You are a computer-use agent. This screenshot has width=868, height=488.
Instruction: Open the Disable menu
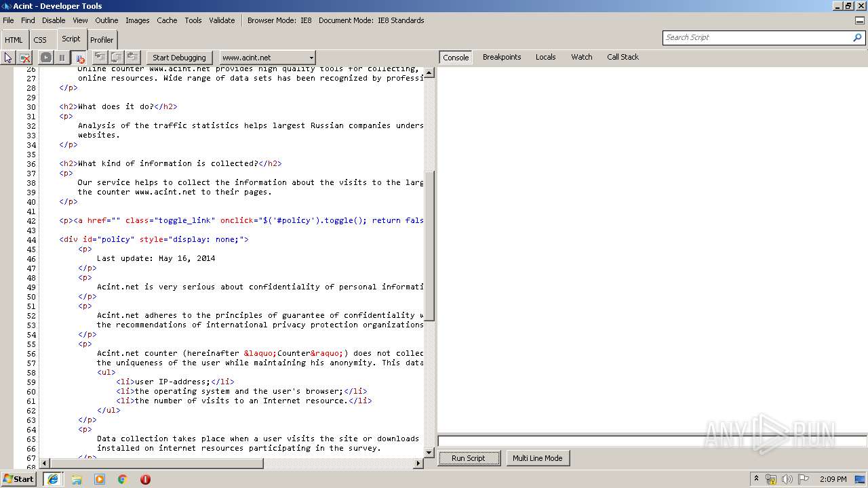[x=54, y=20]
